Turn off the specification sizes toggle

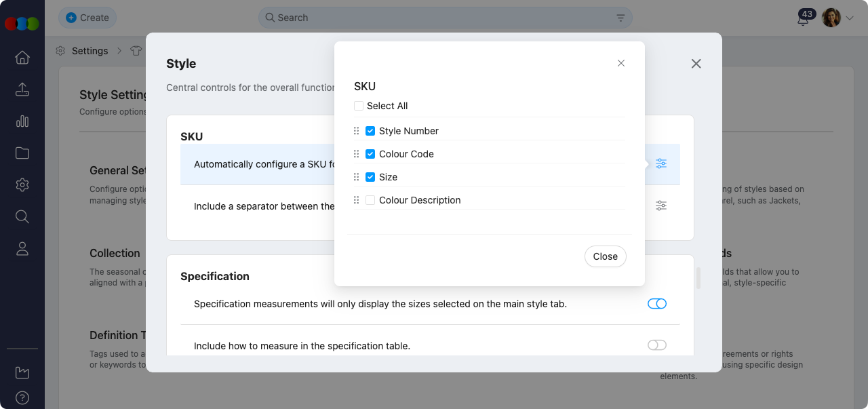coord(656,304)
